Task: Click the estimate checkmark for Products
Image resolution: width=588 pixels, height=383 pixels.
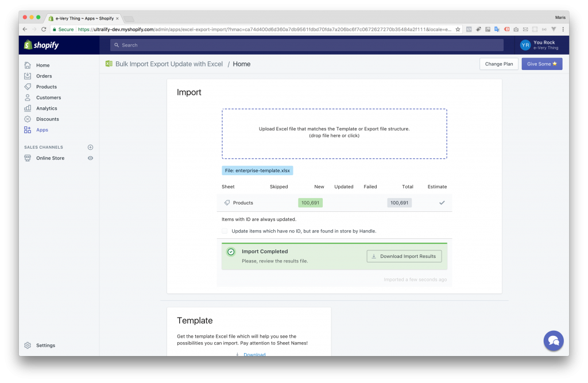Action: pyautogui.click(x=442, y=203)
